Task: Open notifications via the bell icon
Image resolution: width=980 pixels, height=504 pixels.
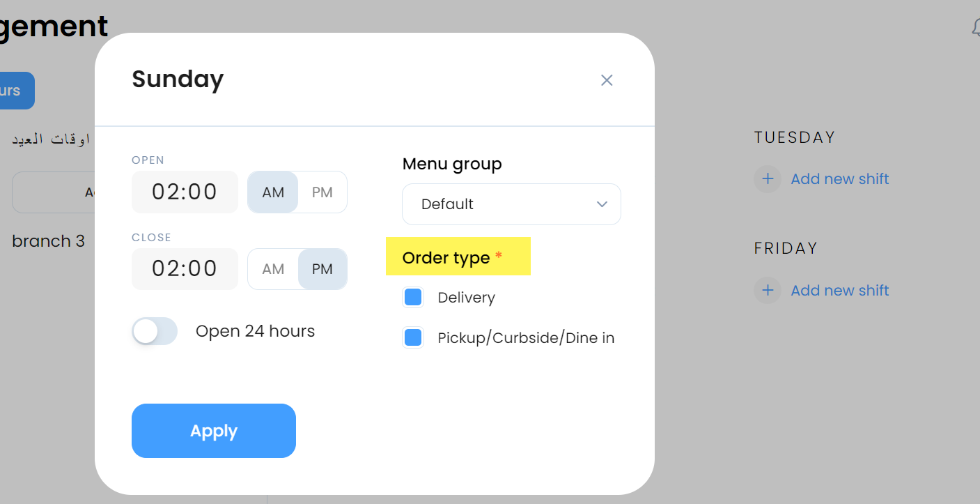Action: click(975, 28)
